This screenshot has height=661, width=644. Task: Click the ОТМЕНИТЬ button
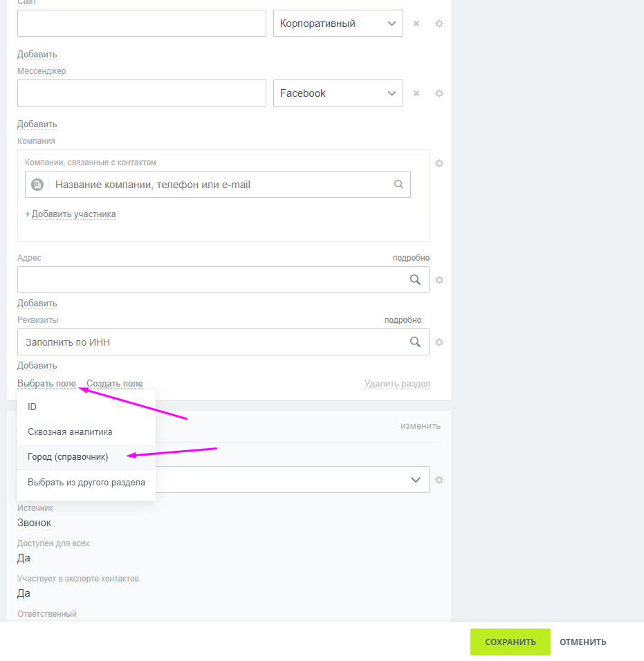tap(583, 642)
